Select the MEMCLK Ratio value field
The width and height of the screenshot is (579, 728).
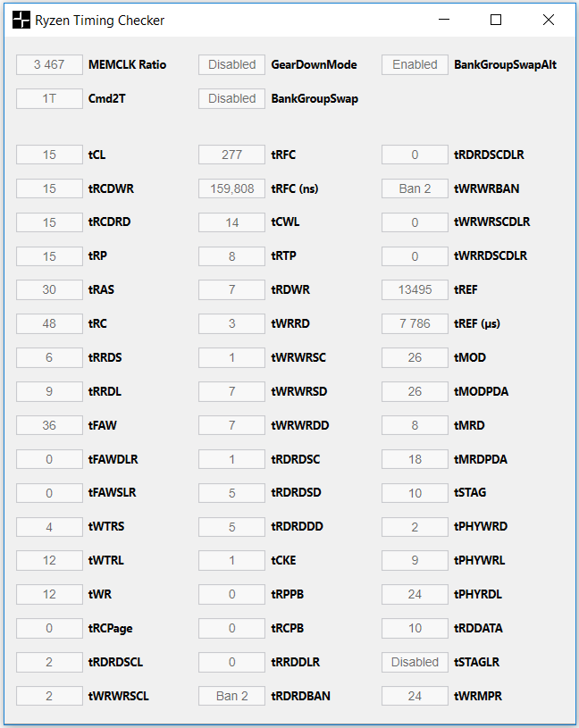tap(50, 64)
